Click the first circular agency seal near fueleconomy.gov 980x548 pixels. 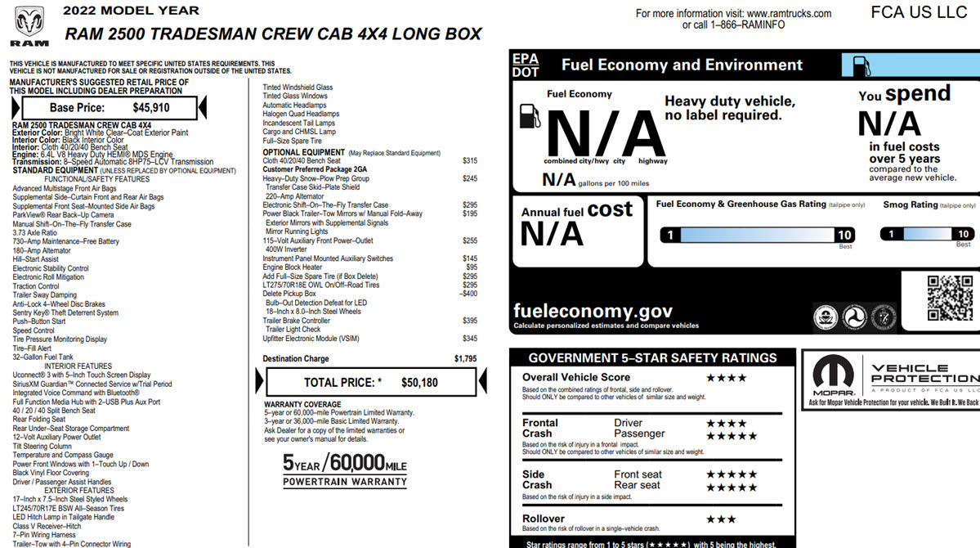pyautogui.click(x=825, y=316)
